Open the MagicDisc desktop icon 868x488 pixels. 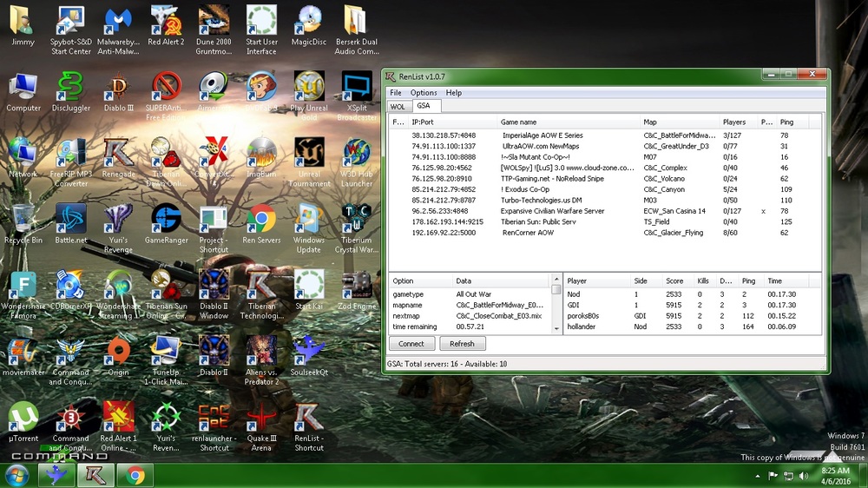[x=309, y=26]
